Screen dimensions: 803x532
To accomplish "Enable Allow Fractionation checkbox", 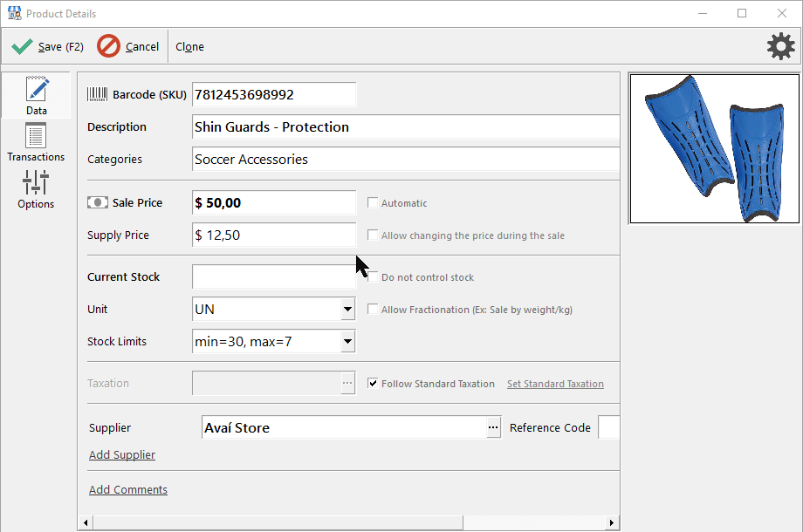I will [x=373, y=309].
